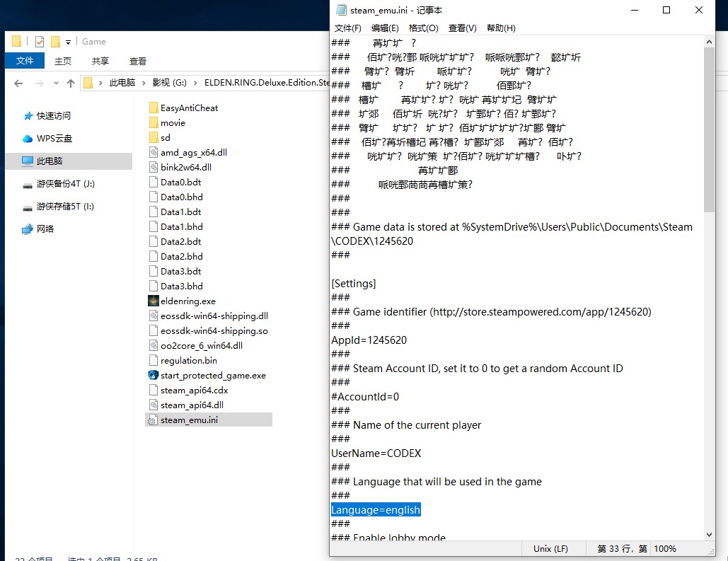
Task: Open 网络 in navigation pane
Action: (x=45, y=229)
